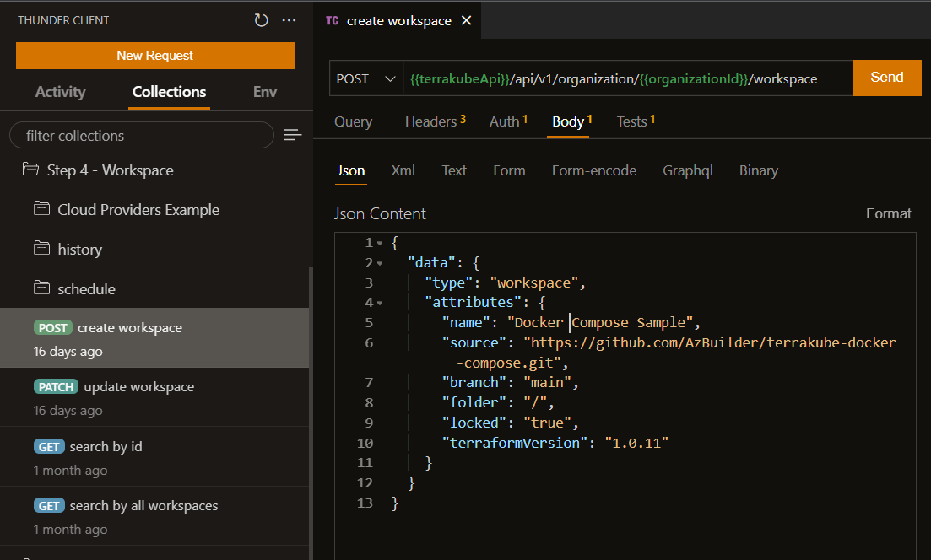Close the create workspace tab
The height and width of the screenshot is (560, 931).
point(466,21)
